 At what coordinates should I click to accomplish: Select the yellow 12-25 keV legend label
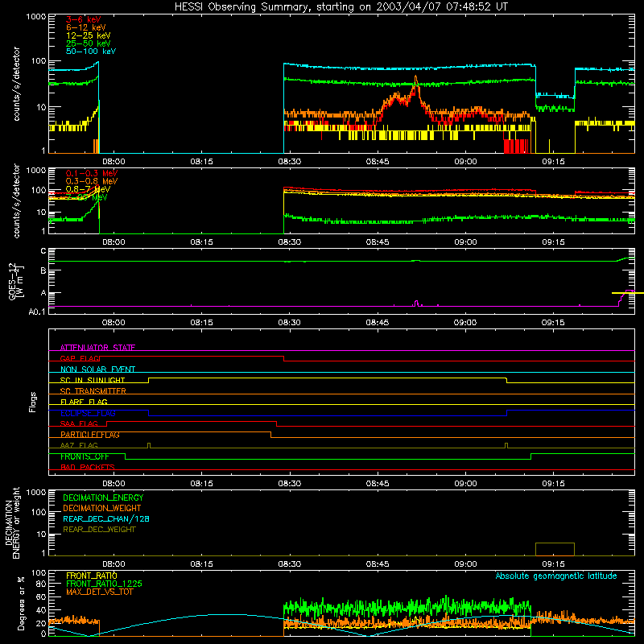point(89,35)
